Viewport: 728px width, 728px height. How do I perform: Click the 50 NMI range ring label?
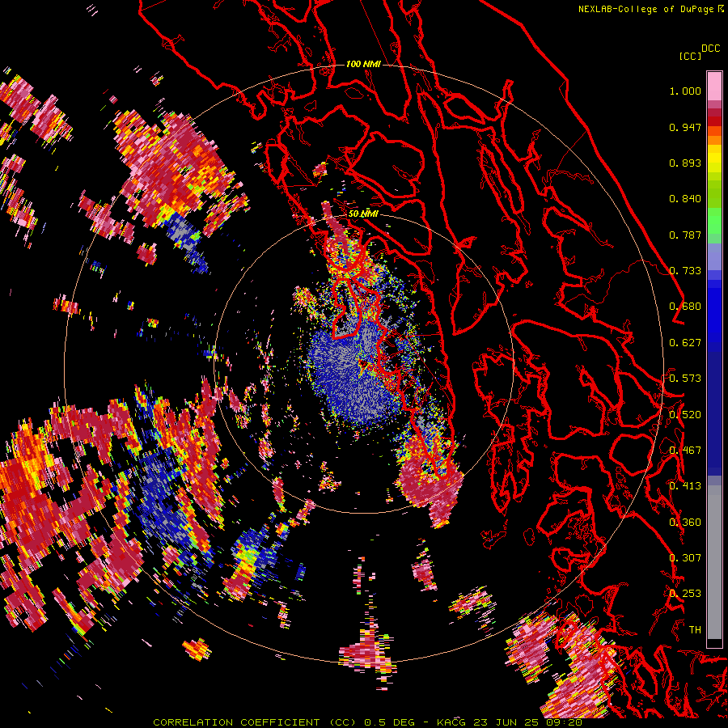pyautogui.click(x=363, y=214)
